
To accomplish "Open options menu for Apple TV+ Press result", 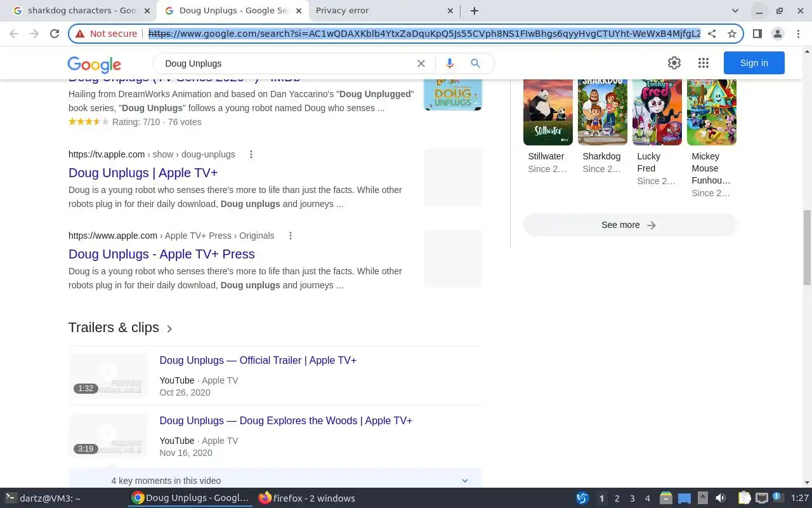I will [291, 236].
